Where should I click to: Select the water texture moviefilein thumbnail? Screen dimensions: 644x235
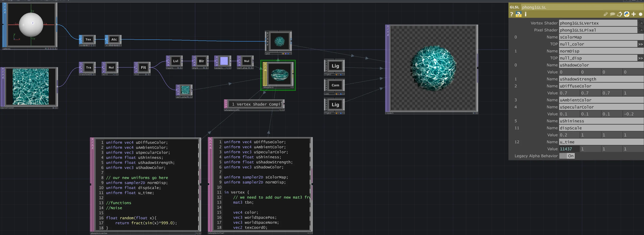(30, 87)
